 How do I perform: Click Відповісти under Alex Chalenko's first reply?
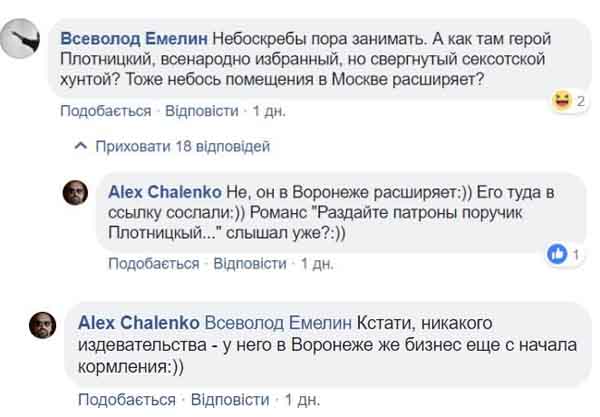pos(250,263)
